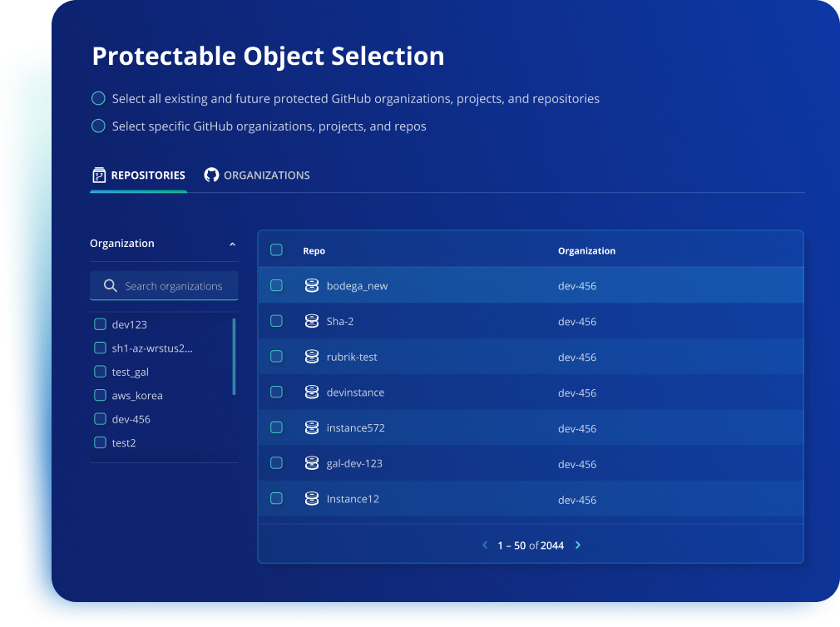Viewport: 840px width, 627px height.
Task: Check the dev-456 organization checkbox
Action: pos(100,419)
